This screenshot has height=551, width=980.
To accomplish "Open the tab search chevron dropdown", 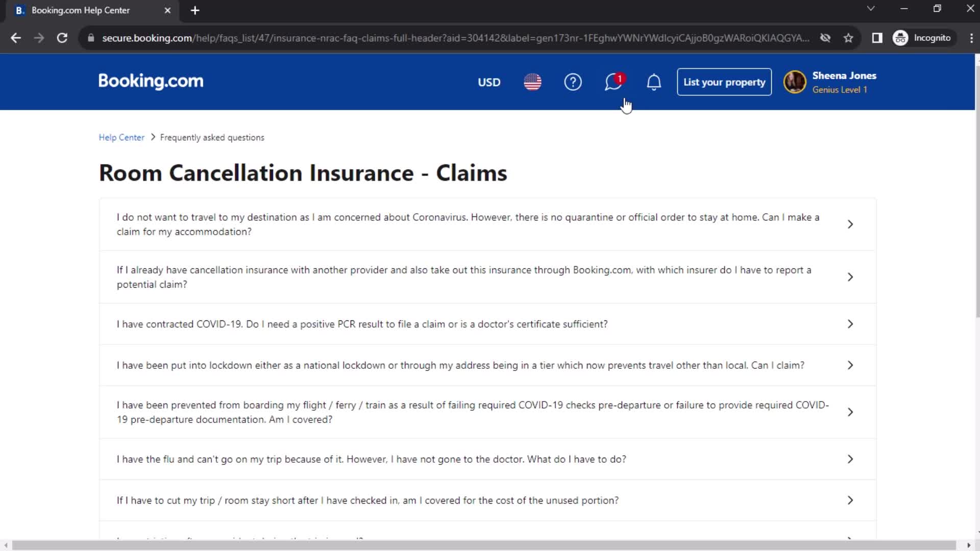I will click(x=871, y=9).
